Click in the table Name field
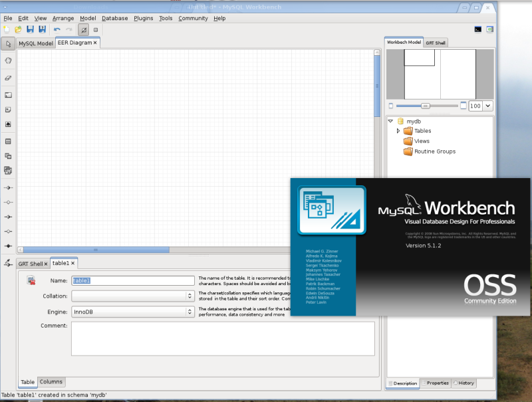532x402 pixels. coord(132,280)
